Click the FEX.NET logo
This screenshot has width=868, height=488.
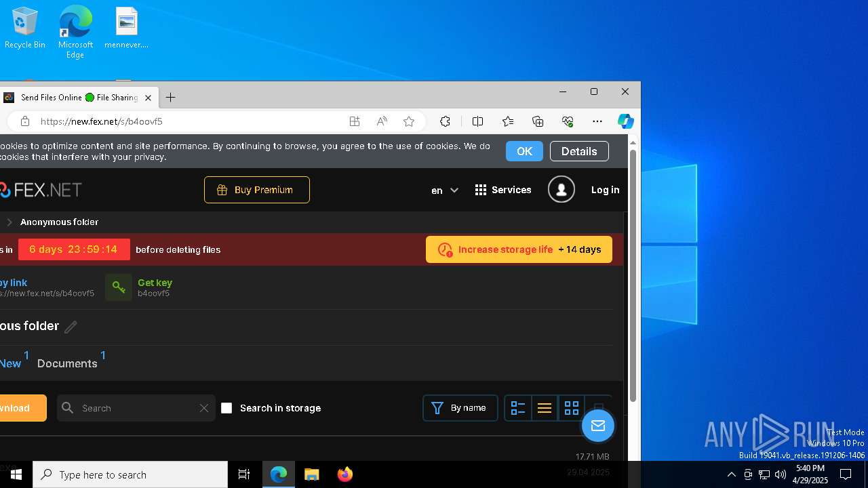41,190
